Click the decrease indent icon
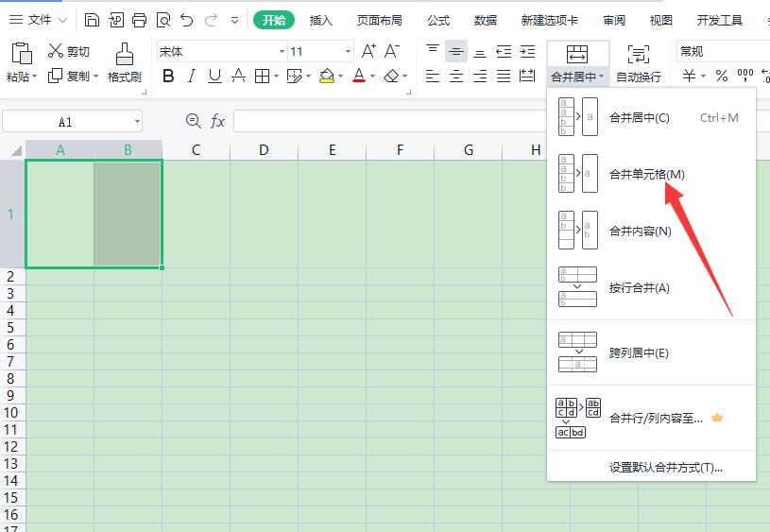Viewport: 770px width, 532px height. click(504, 51)
